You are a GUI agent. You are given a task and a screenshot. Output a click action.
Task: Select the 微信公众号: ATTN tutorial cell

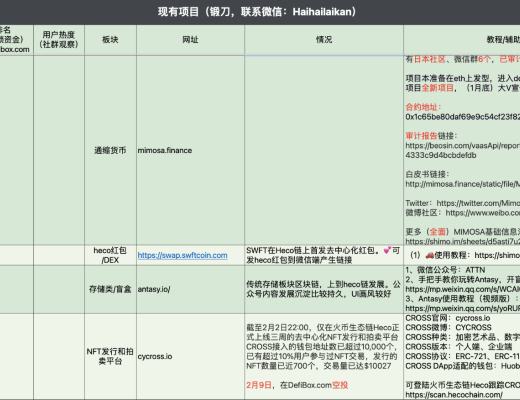click(462, 289)
